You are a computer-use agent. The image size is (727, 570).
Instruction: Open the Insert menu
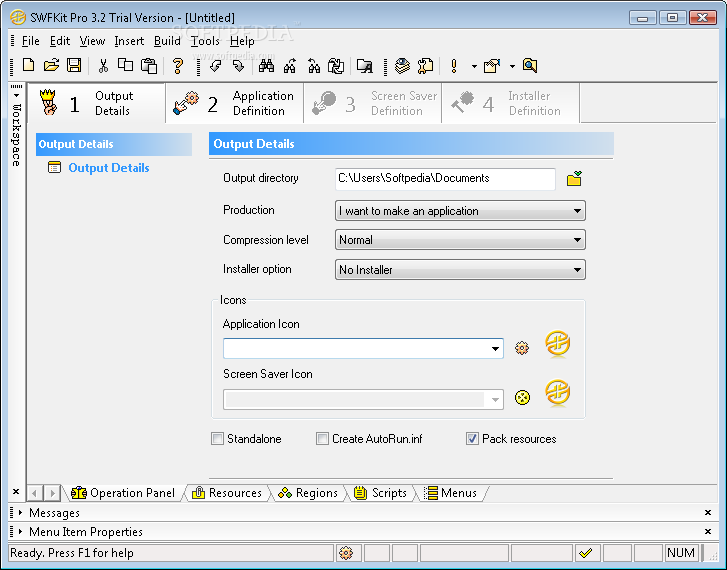pyautogui.click(x=129, y=41)
